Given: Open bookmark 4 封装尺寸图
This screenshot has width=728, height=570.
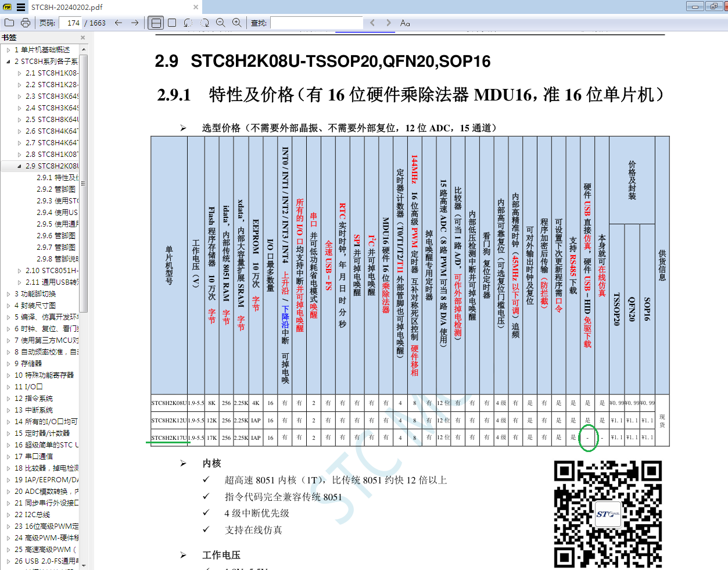Looking at the screenshot, I should click(x=35, y=306).
